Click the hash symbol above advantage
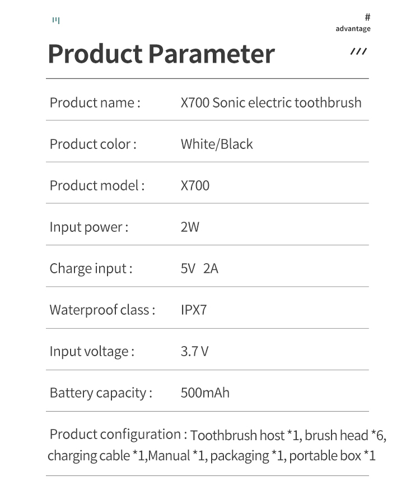The image size is (420, 504). click(x=367, y=17)
